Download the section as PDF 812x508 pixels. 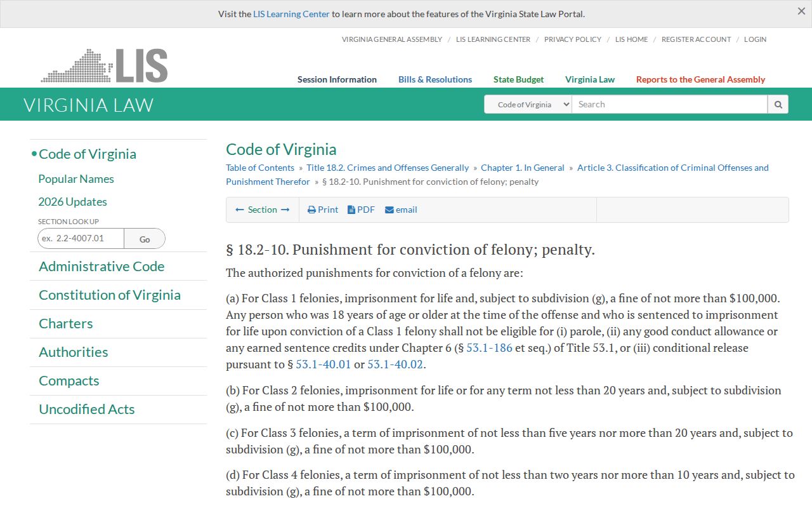(361, 210)
